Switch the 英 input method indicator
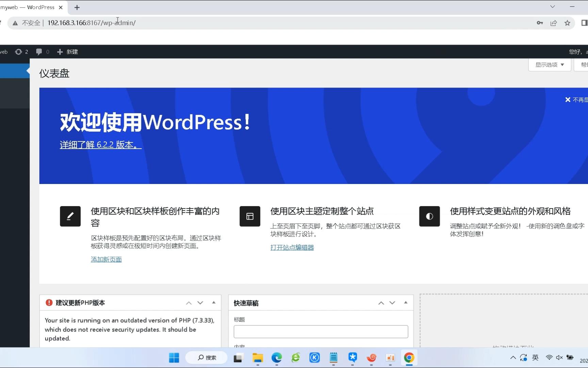This screenshot has width=588, height=368. [x=535, y=357]
